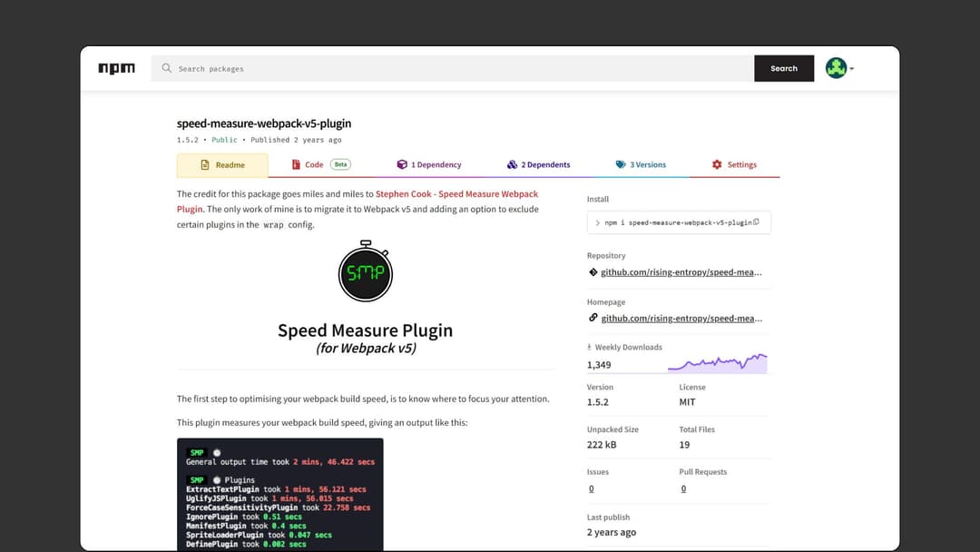Viewport: 980px width, 552px height.
Task: Click the npm i speed-measure-webpack-v5-plugin command
Action: click(x=678, y=222)
